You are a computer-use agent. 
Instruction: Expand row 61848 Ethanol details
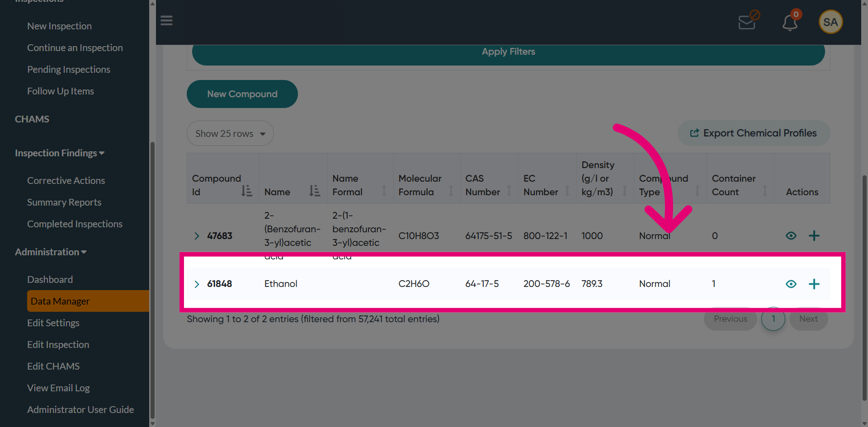click(x=197, y=284)
